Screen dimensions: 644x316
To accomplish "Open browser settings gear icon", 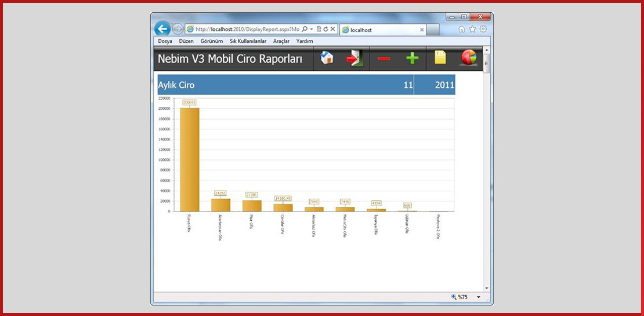I will coord(483,29).
